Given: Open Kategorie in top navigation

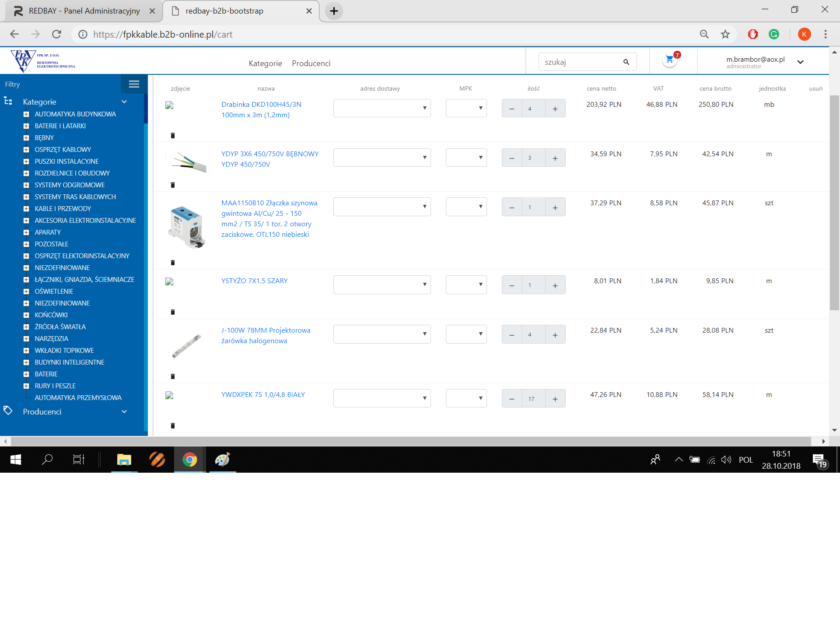Looking at the screenshot, I should [265, 63].
